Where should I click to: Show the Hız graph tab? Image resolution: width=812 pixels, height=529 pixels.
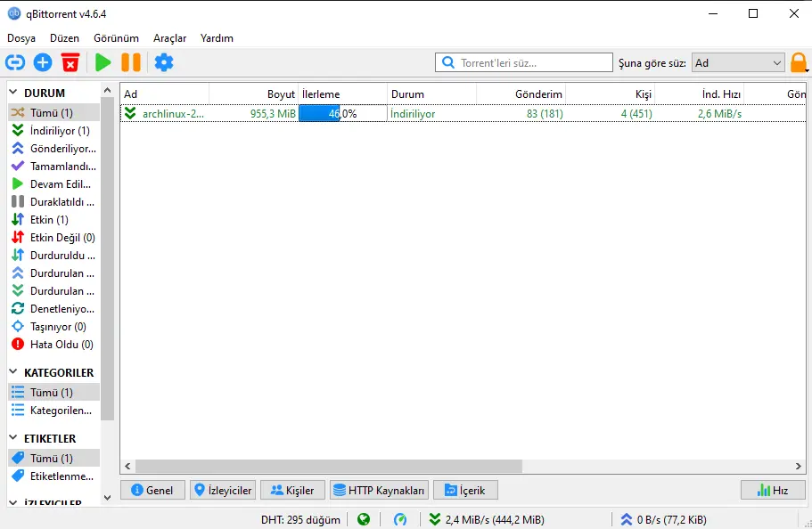[773, 490]
